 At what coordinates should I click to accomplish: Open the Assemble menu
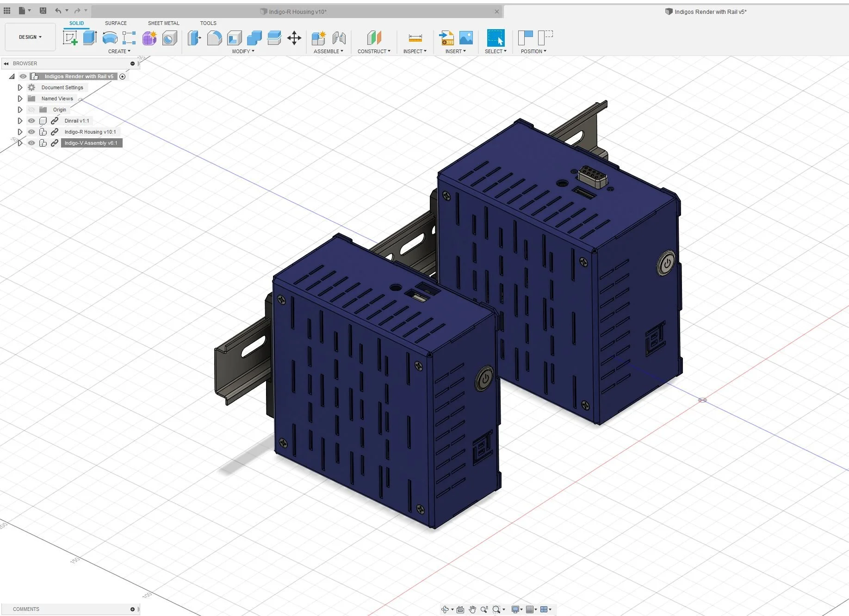328,51
